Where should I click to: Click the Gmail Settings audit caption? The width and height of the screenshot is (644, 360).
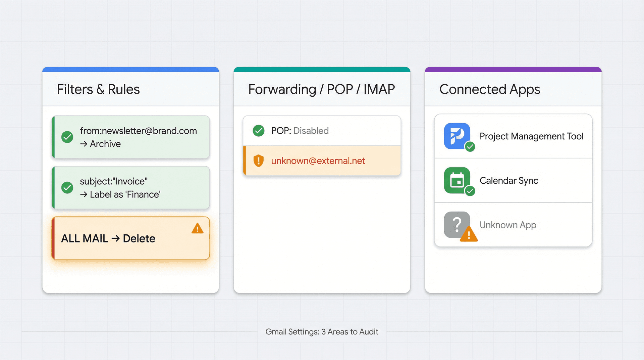(322, 331)
